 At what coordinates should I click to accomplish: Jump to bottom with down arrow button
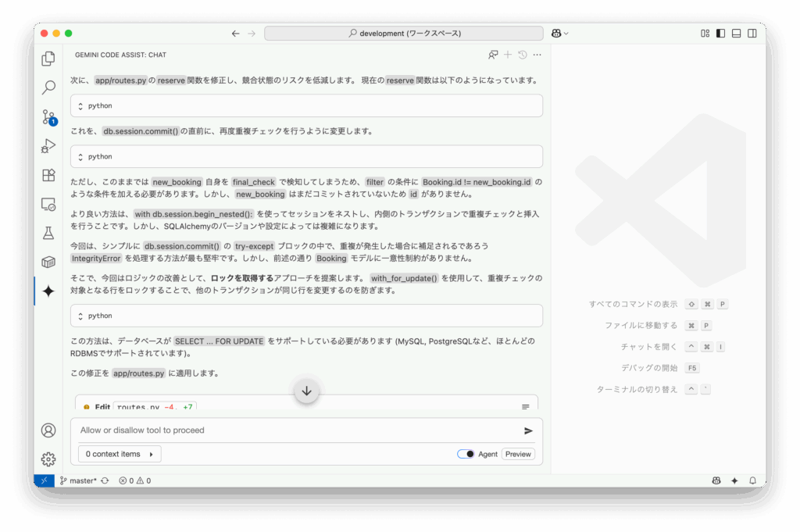[x=306, y=391]
